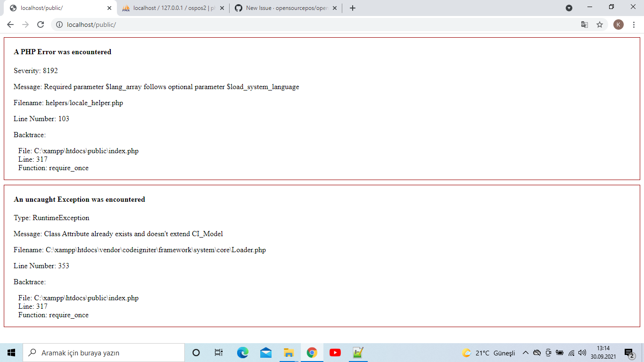Click the battery icon in system tray
The image size is (644, 362).
[560, 352]
